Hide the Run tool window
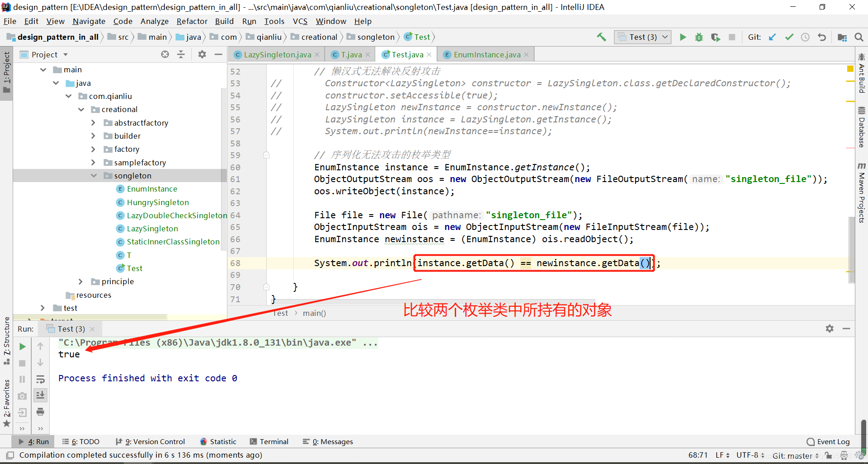Screen dimensions: 868x464 click(846, 328)
